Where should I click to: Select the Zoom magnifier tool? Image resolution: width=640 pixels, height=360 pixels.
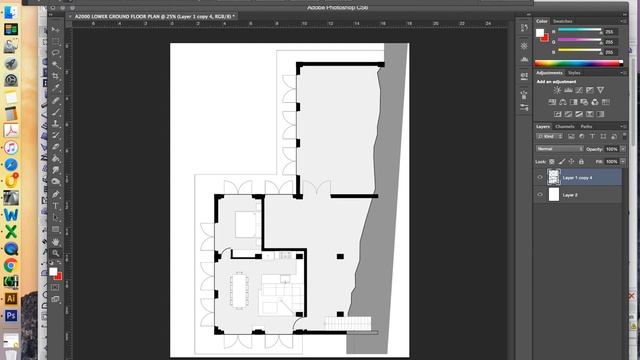[x=56, y=253]
